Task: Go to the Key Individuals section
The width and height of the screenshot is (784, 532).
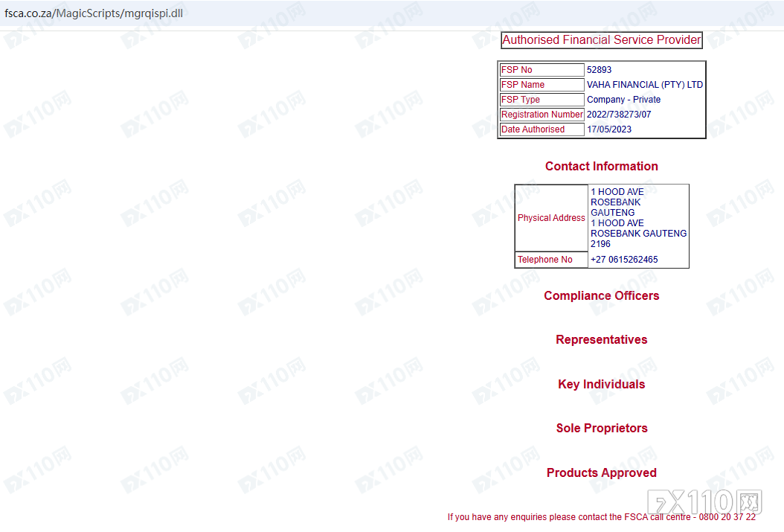Action: click(601, 384)
